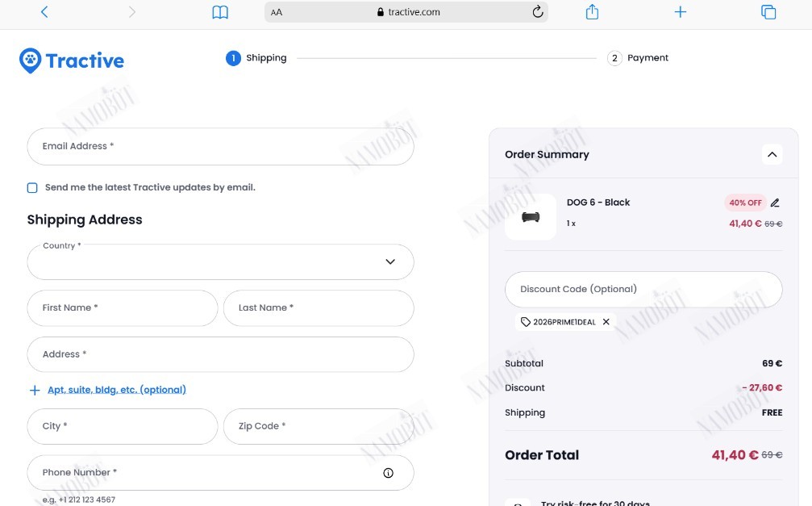Click the tractive.com address bar
This screenshot has width=812, height=506.
tap(406, 12)
